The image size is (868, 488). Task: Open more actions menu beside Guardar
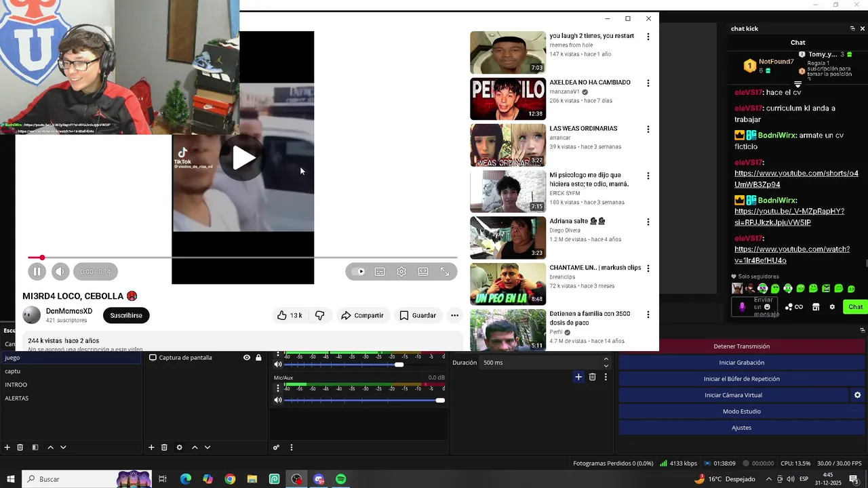pyautogui.click(x=454, y=315)
